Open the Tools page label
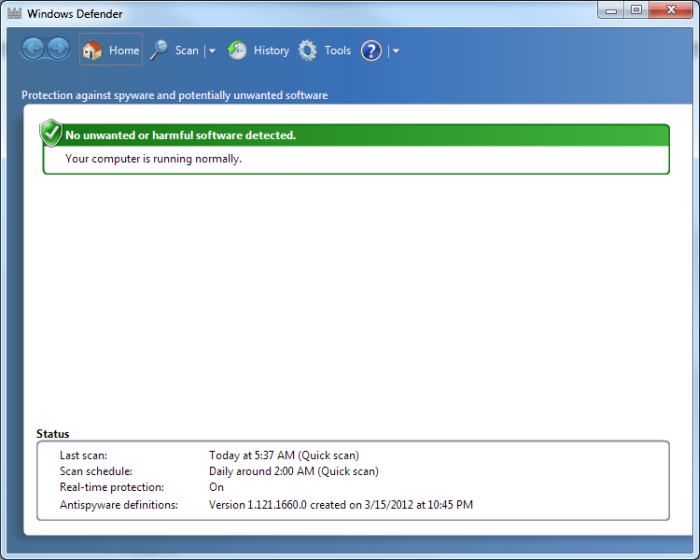The width and height of the screenshot is (700, 560). [x=338, y=50]
